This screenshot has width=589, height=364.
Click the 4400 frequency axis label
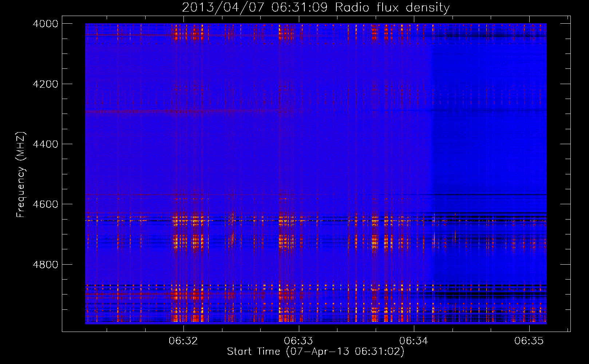click(46, 144)
